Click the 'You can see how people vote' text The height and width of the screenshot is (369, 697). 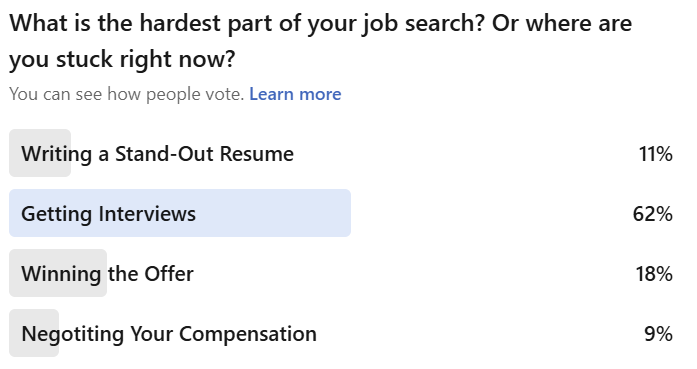tap(127, 94)
